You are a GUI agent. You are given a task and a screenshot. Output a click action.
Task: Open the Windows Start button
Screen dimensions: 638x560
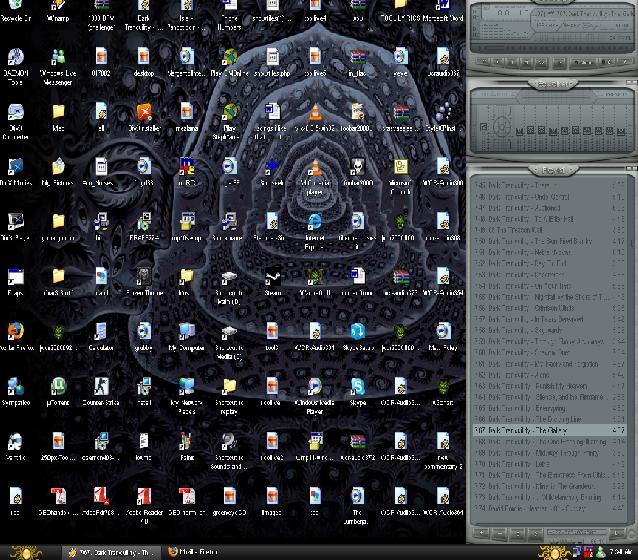tap(26, 552)
